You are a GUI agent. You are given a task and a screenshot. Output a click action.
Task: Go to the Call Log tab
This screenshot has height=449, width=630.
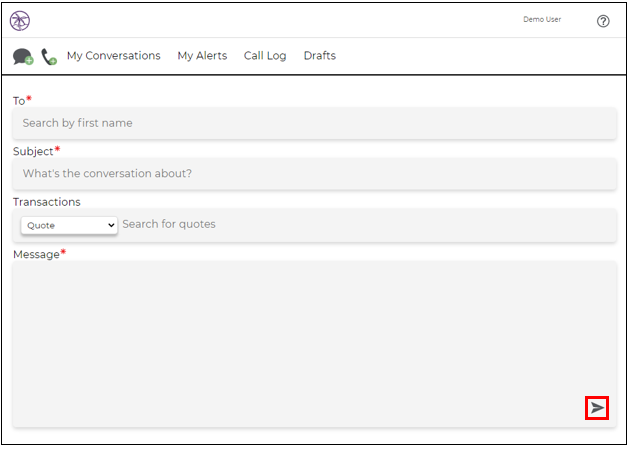(265, 55)
